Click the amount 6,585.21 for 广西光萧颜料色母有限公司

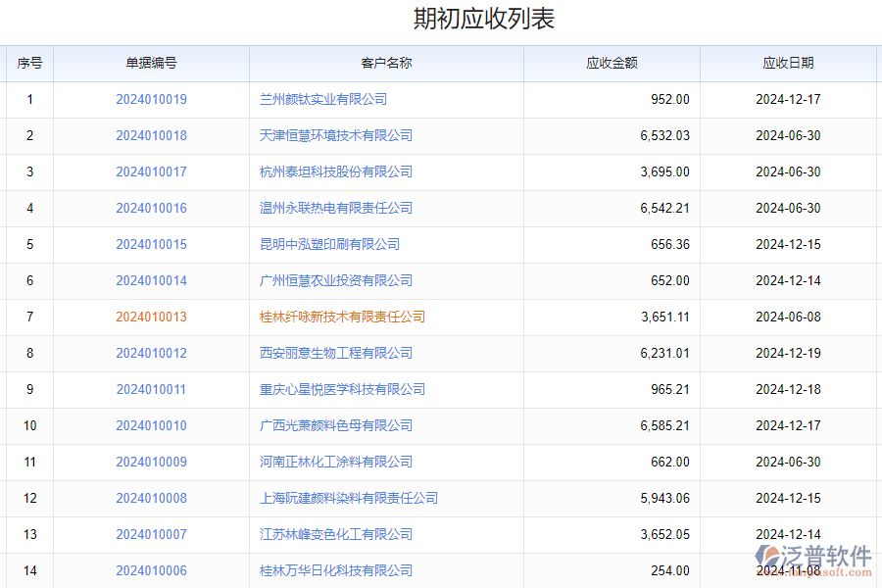[x=666, y=425]
